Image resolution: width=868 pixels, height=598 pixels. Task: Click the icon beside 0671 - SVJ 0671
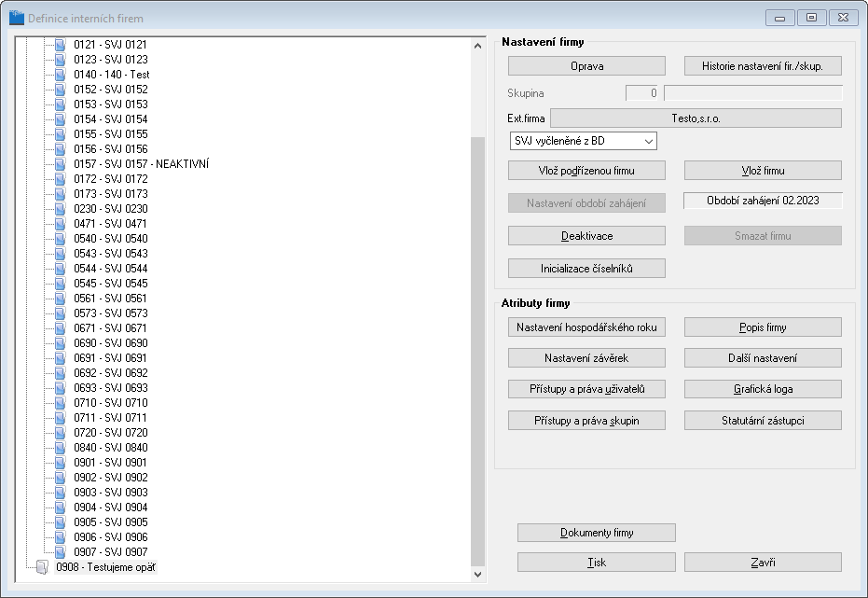point(60,328)
